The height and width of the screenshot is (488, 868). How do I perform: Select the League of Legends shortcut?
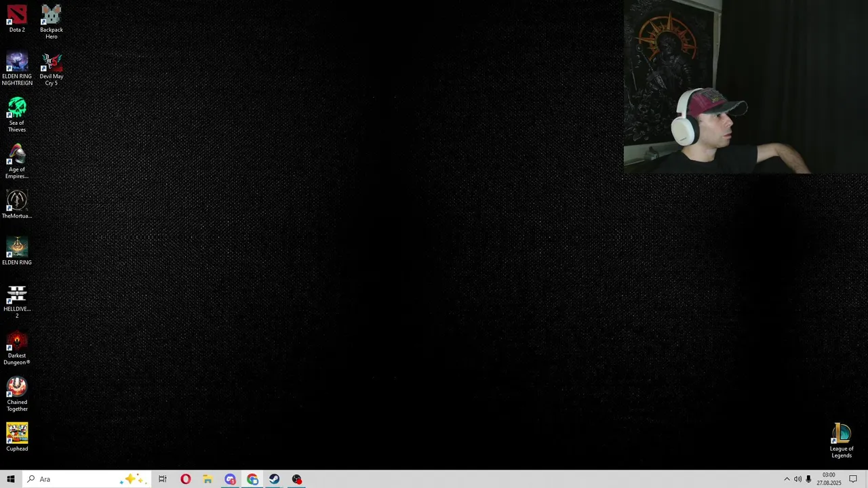point(842,441)
